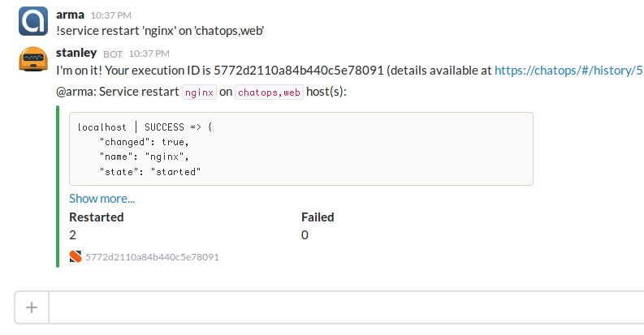
Task: Click the Failed field heading
Action: coord(318,217)
